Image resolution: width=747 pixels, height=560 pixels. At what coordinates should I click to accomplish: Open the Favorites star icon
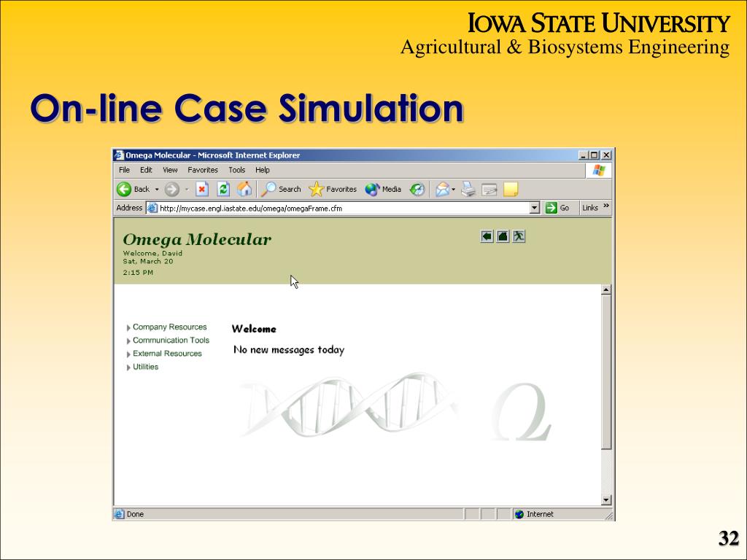click(x=316, y=189)
